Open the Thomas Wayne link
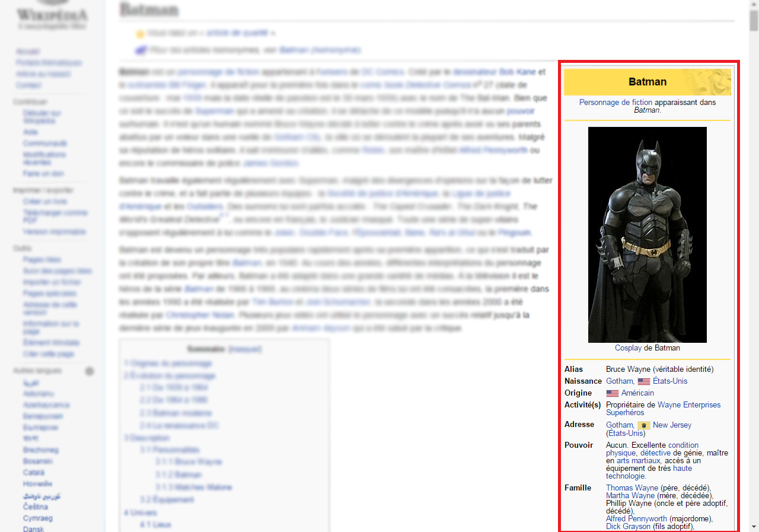This screenshot has width=759, height=532. pos(632,488)
